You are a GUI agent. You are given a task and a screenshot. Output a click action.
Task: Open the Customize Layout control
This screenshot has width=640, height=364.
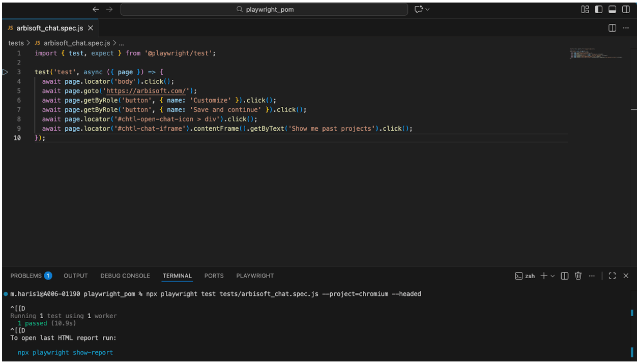[585, 9]
